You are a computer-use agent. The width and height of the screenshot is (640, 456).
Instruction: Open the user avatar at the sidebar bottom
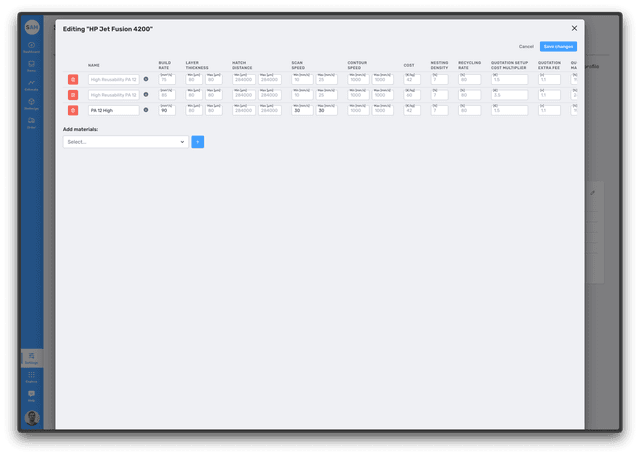(x=32, y=418)
